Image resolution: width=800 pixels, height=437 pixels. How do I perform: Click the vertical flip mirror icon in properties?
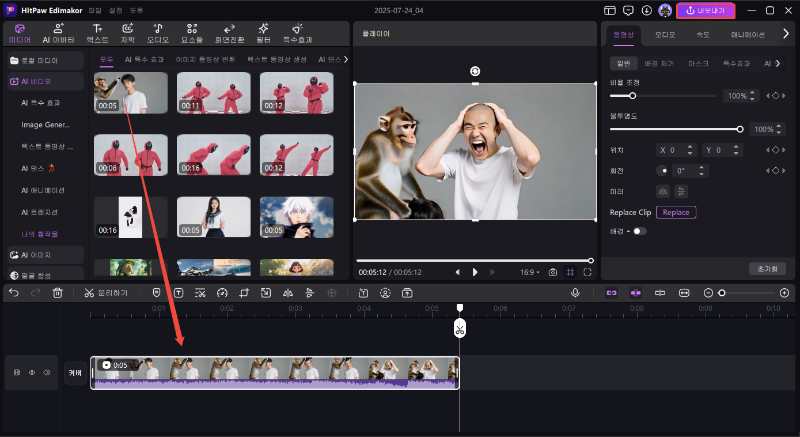pos(681,191)
